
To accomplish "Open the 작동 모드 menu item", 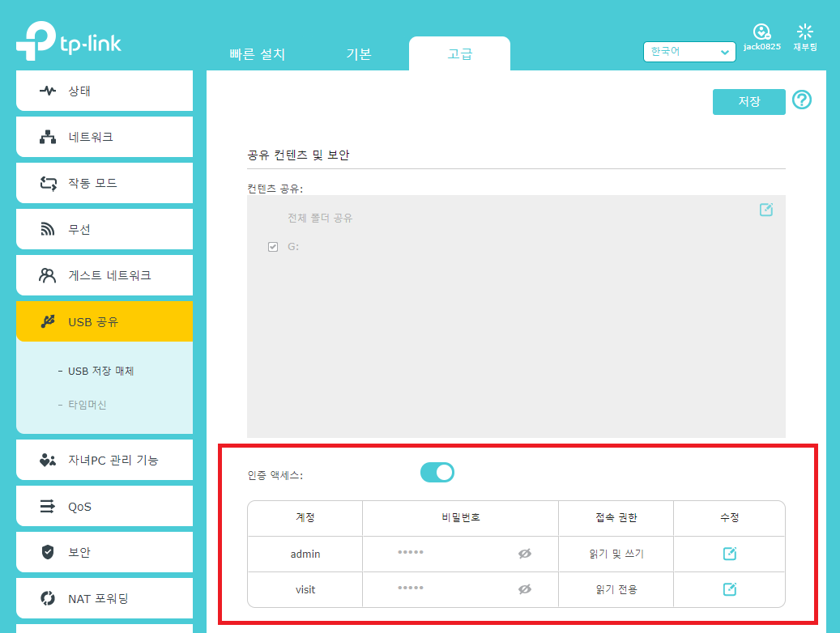I will [104, 183].
